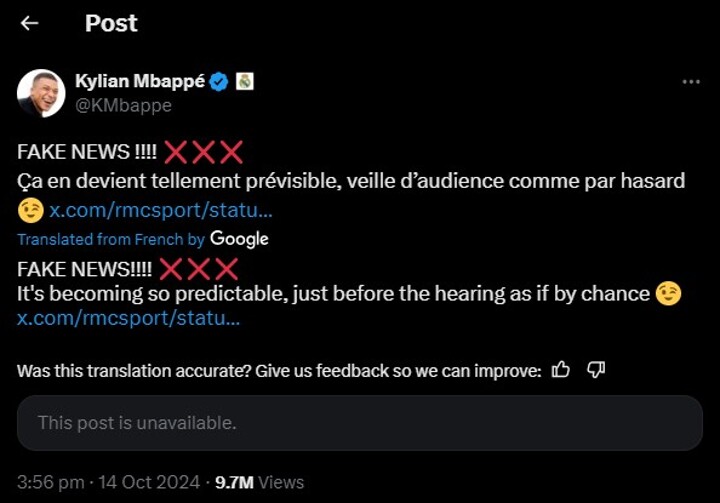Open the rmcsport link in translated text
Screen dimensions: 720x503
(128, 319)
